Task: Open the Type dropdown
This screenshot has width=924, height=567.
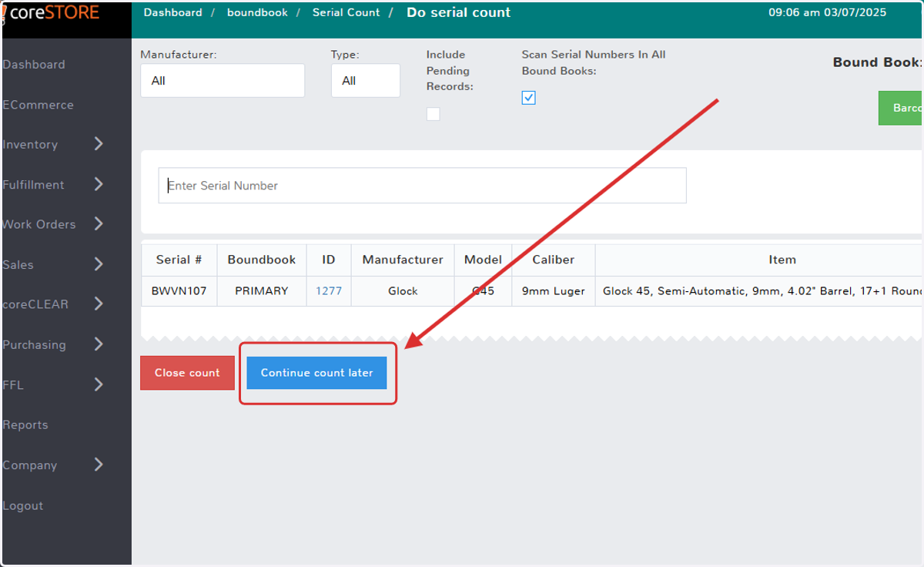Action: (x=366, y=81)
